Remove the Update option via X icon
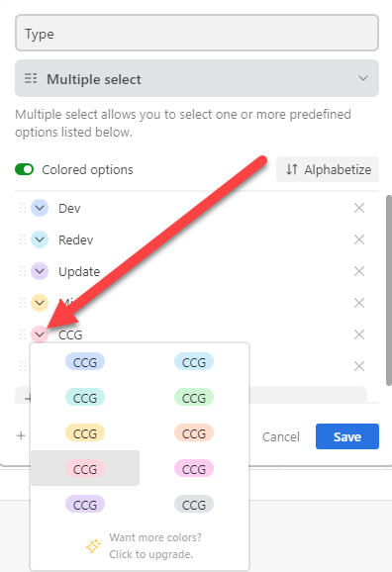 (x=359, y=271)
